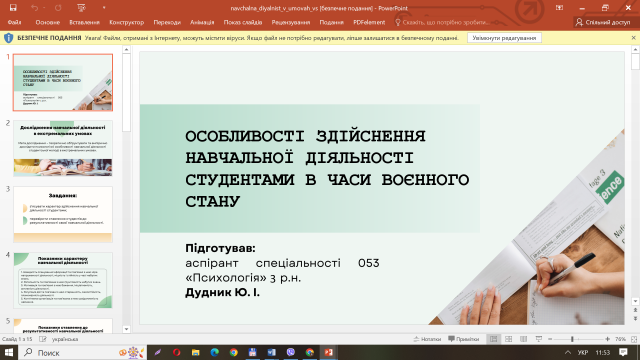Select Normal view icon in status bar
640x360 pixels.
click(x=493, y=339)
